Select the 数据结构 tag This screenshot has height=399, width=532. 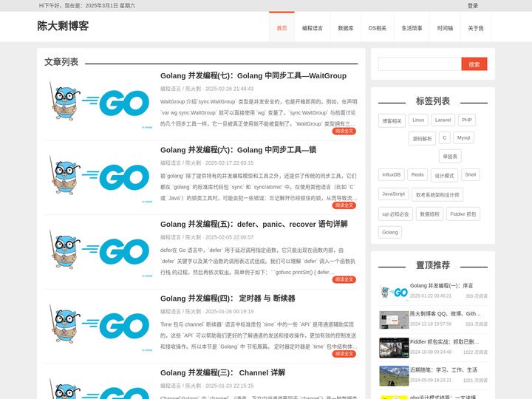click(429, 214)
